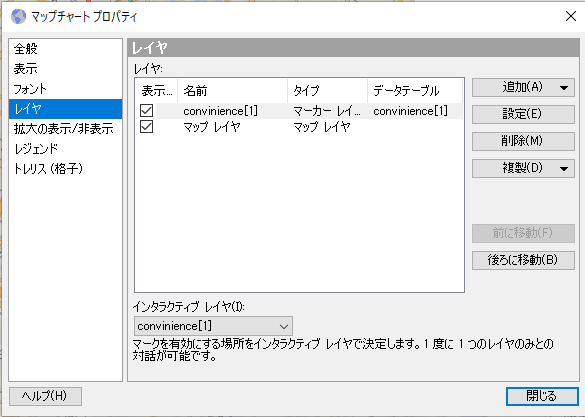Screen dimensions: 585x417
Task: Sort by the 名前 column header
Action: click(233, 91)
